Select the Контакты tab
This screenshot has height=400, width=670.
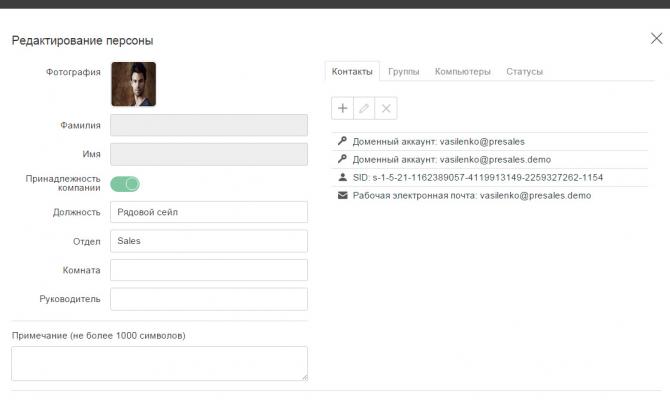click(x=352, y=72)
